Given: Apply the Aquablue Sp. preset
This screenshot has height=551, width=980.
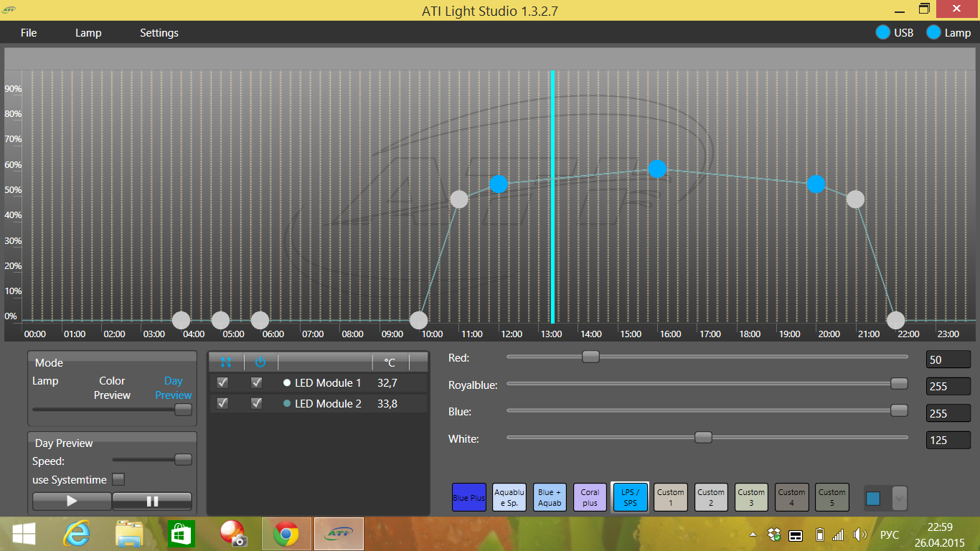Looking at the screenshot, I should pos(509,497).
